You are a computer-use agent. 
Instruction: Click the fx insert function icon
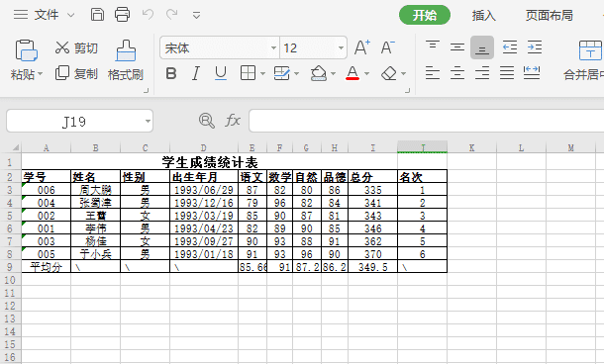pyautogui.click(x=233, y=121)
